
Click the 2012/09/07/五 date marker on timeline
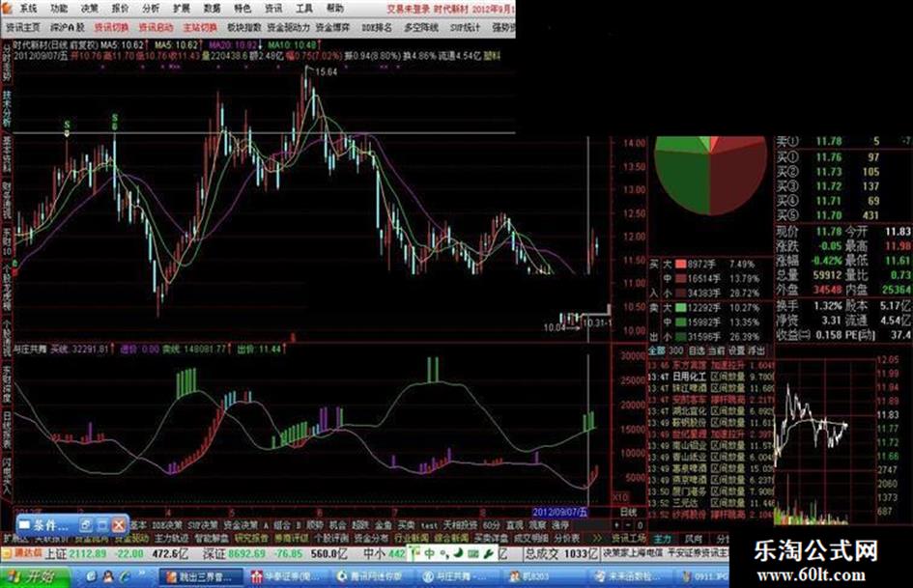[x=560, y=513]
